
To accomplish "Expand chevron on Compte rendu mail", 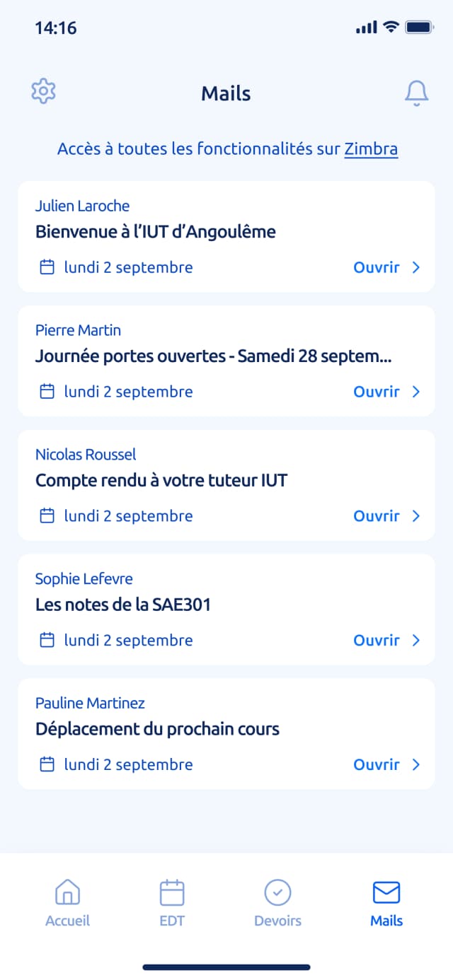I will (x=416, y=516).
